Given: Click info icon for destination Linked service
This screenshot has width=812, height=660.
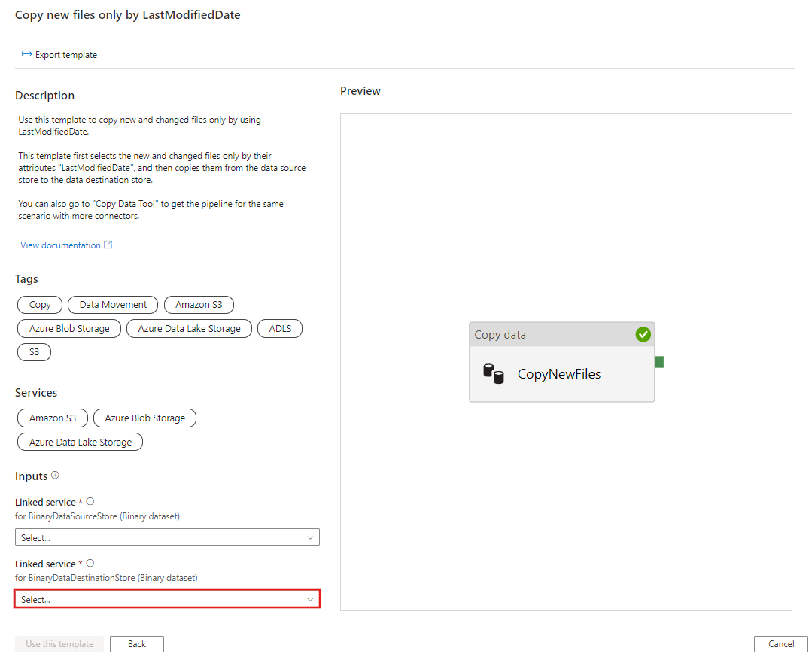Looking at the screenshot, I should click(x=90, y=564).
